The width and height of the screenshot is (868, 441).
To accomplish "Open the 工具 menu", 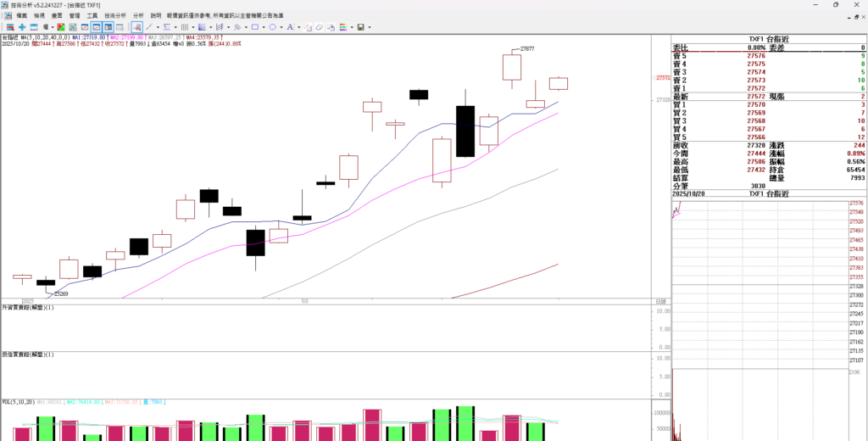I will [92, 16].
